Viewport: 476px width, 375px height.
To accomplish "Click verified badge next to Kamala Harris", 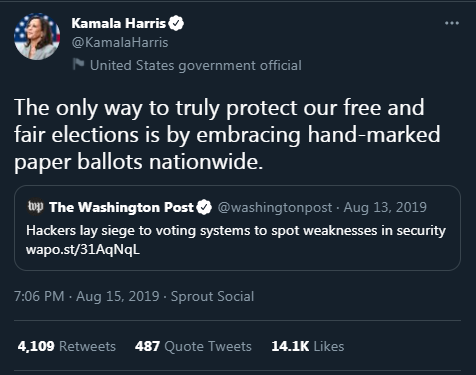I will [176, 23].
